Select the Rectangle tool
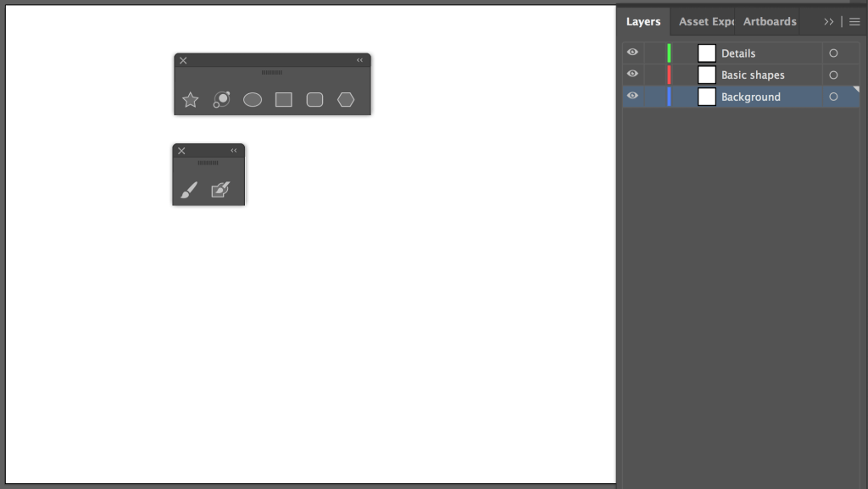Image resolution: width=868 pixels, height=489 pixels. [x=283, y=100]
